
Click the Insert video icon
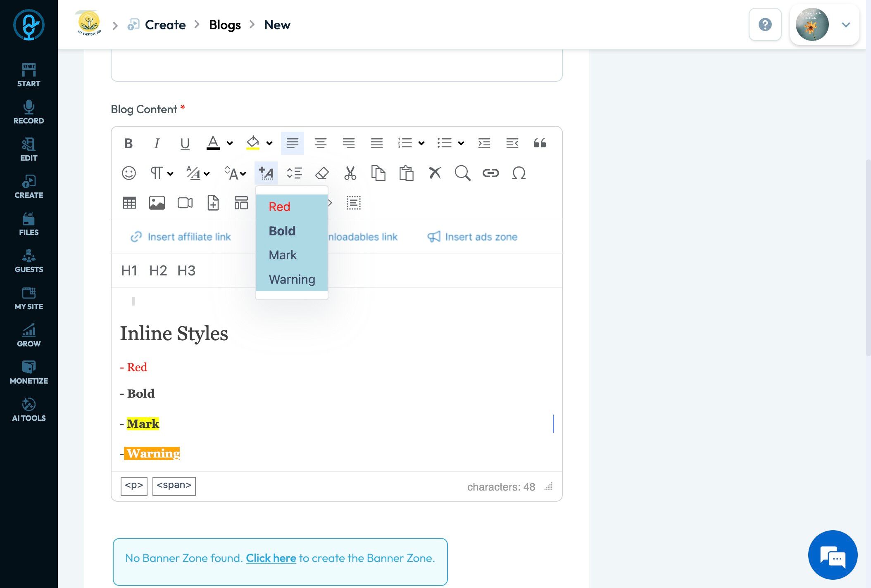pyautogui.click(x=185, y=203)
